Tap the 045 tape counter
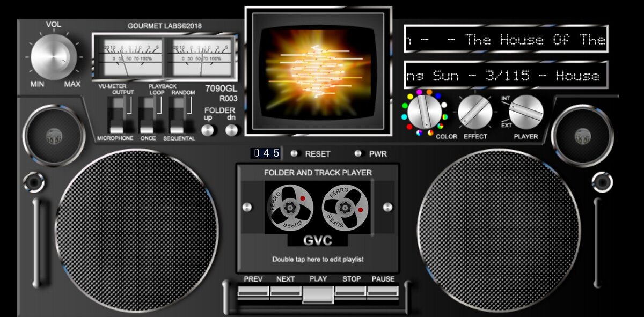 pyautogui.click(x=267, y=153)
